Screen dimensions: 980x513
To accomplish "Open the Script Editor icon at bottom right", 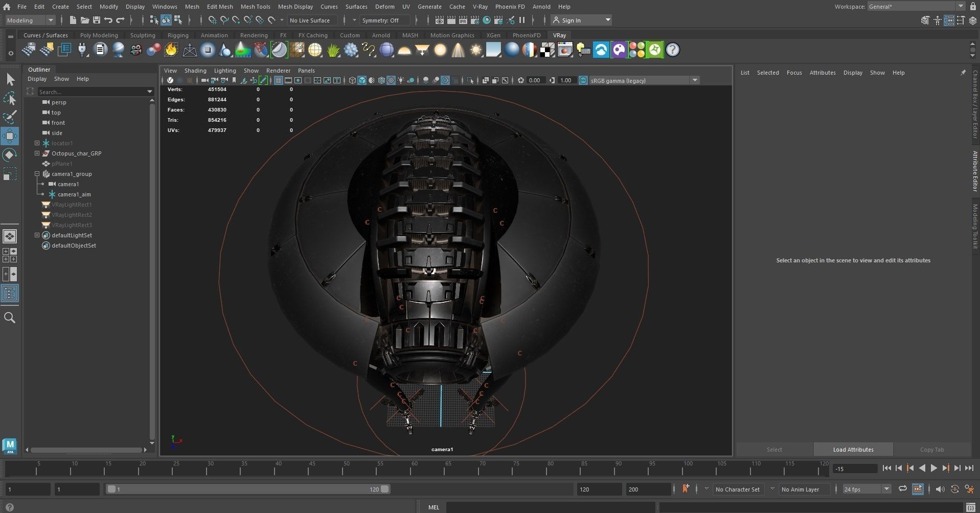I will tap(971, 507).
